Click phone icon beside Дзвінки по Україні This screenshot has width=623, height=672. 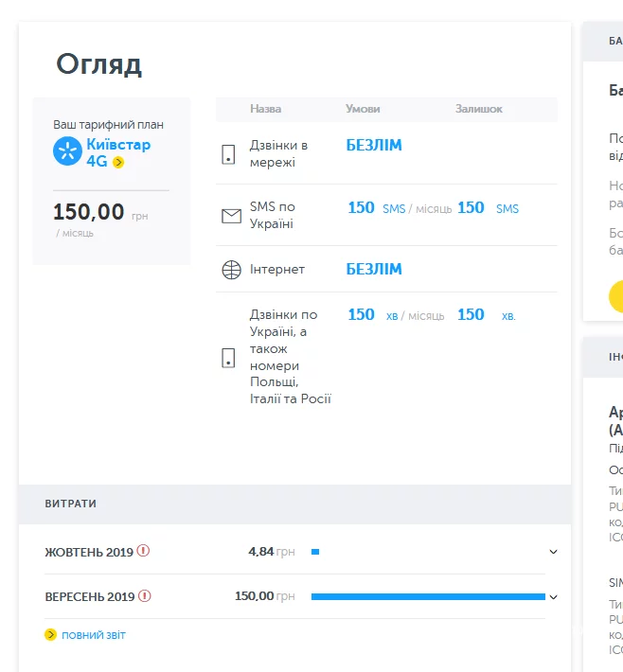228,358
